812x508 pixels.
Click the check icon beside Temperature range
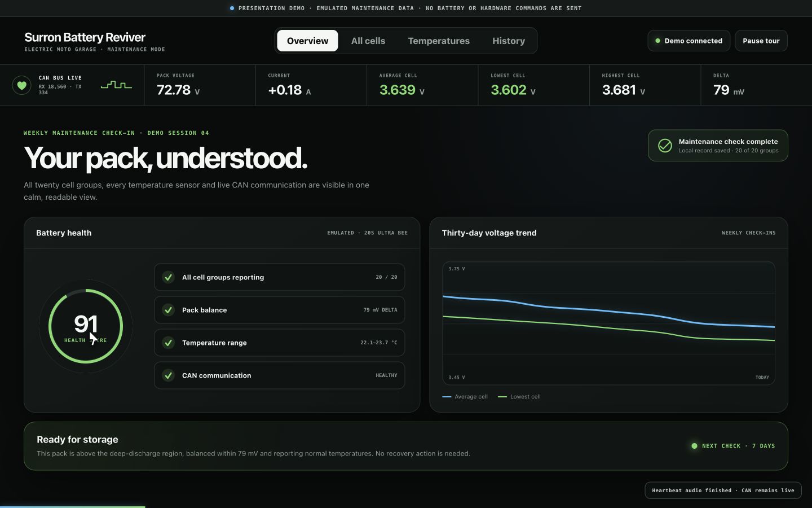168,343
